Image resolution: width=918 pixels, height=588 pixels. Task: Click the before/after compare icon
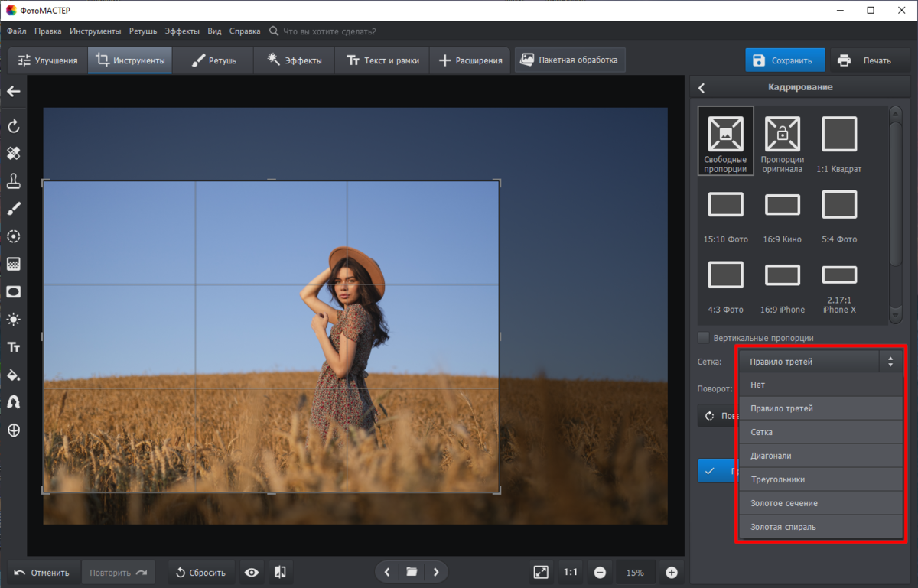[x=280, y=572]
